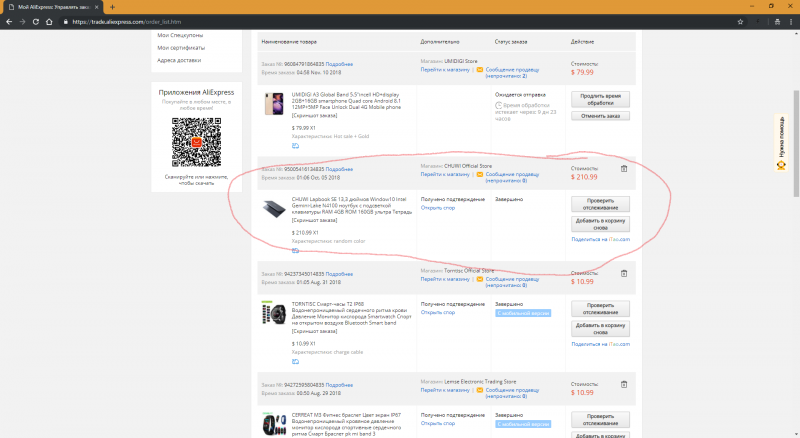The width and height of the screenshot is (800, 438).
Task: Click the page vertical scrollbar
Action: [x=796, y=143]
